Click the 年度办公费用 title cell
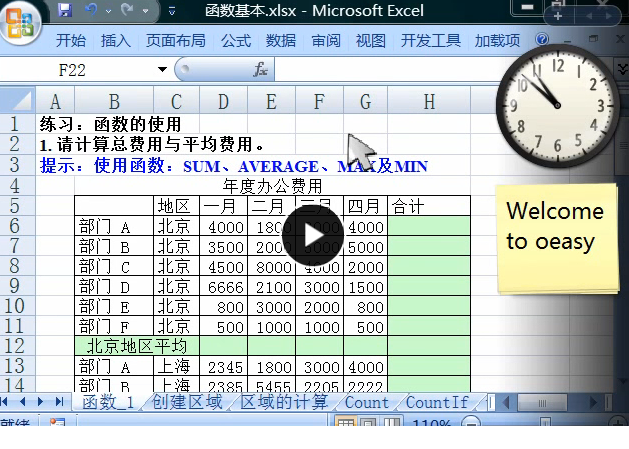The height and width of the screenshot is (449, 629). 272,186
